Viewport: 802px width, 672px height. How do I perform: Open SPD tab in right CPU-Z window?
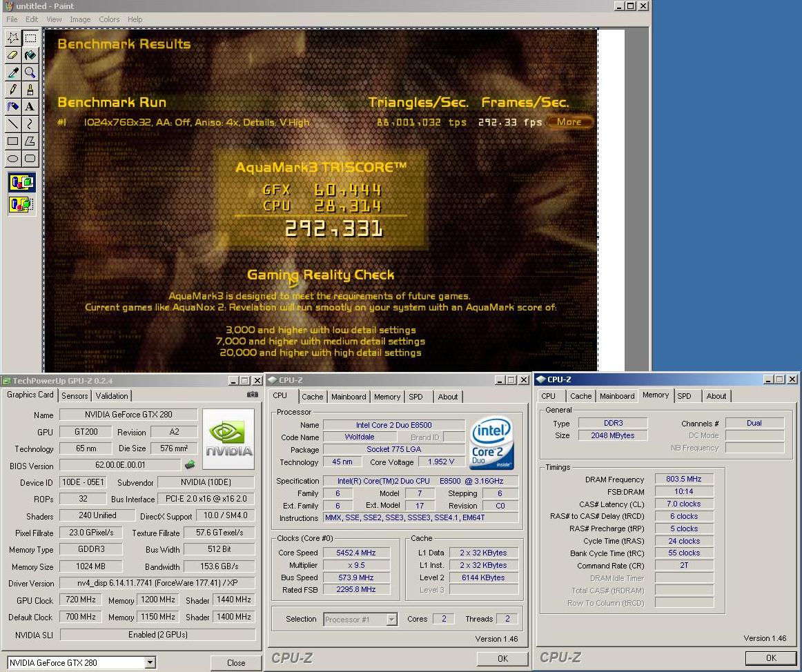685,396
